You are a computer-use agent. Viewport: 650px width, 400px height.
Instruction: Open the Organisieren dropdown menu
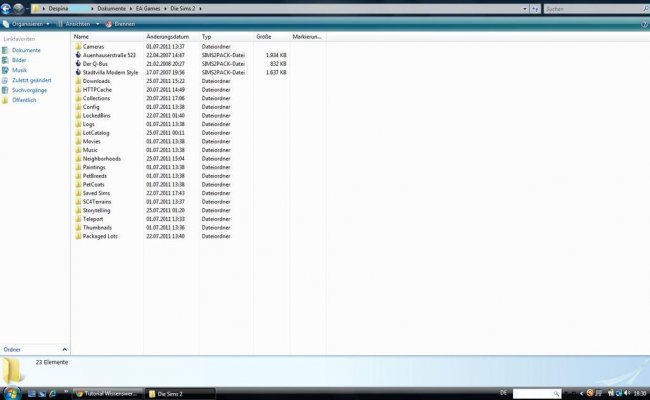26,24
